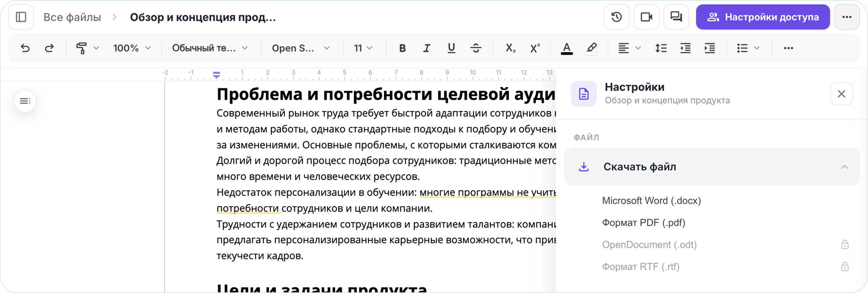The image size is (868, 293).
Task: Click underlined text многие программы не учить
Action: [x=488, y=192]
